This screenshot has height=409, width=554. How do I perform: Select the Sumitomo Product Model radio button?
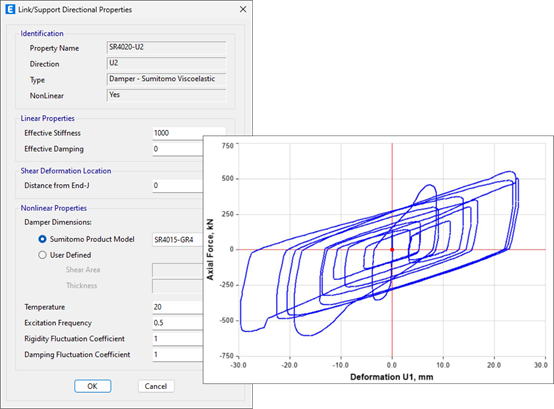[x=42, y=239]
